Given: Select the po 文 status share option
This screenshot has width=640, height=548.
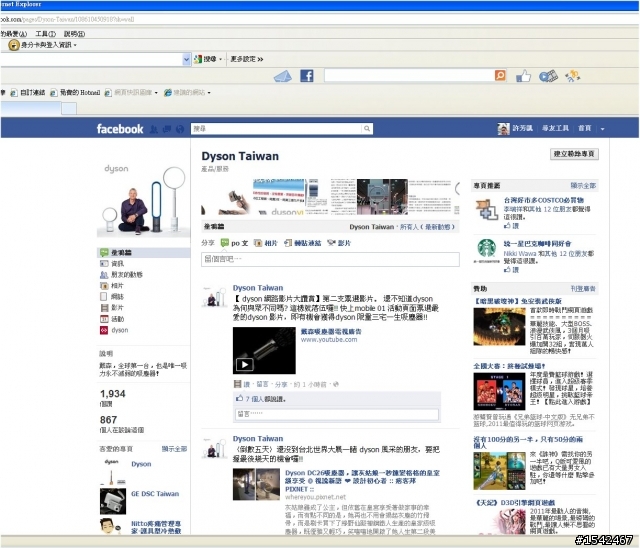Looking at the screenshot, I should coord(234,243).
